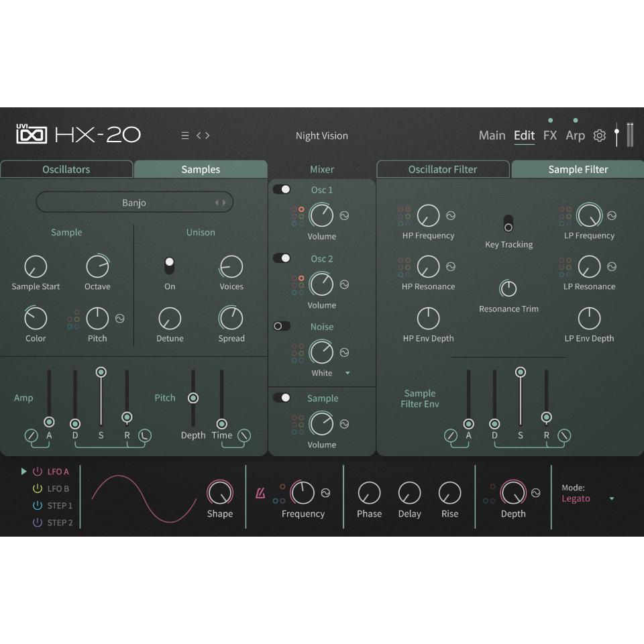This screenshot has height=644, width=644.
Task: Click the LP Resonance modulation icon
Action: tap(612, 266)
